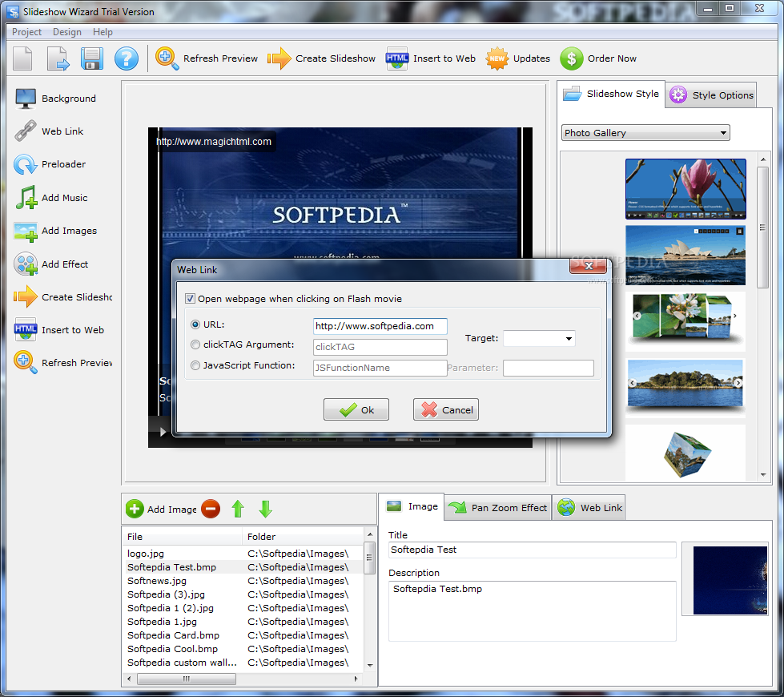Click the Parameter input field
The image size is (784, 697).
coord(549,368)
